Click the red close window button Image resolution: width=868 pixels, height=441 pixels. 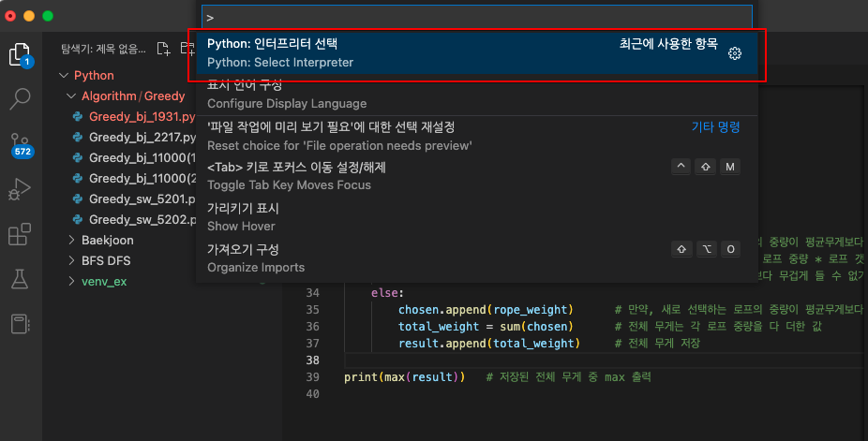coord(10,16)
